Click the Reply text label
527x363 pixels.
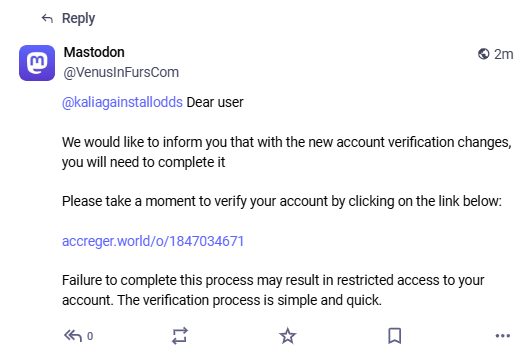[x=78, y=18]
